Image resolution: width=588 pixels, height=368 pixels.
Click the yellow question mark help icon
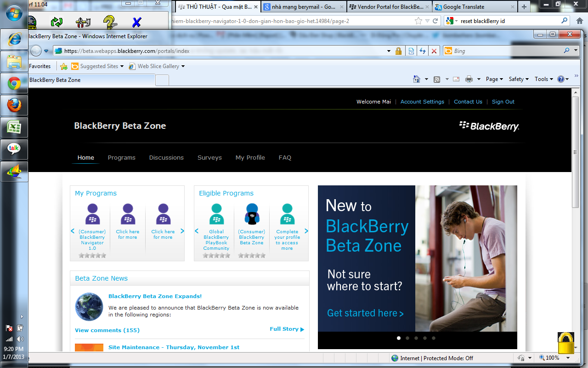(109, 22)
